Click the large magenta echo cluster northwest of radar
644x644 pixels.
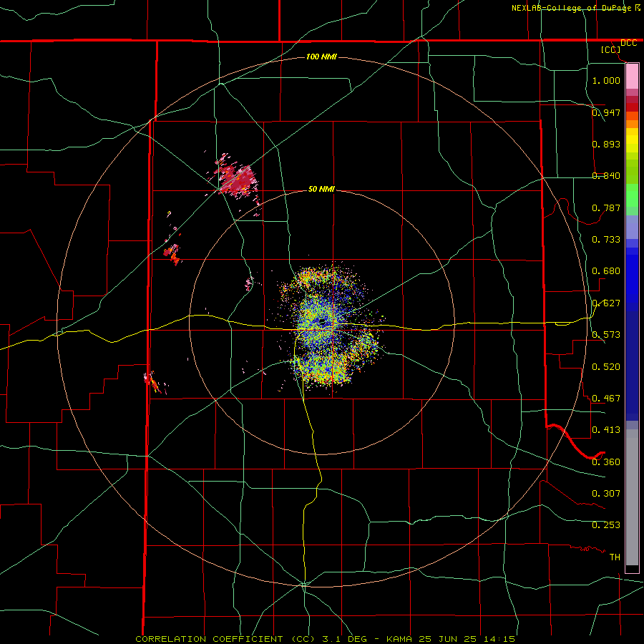[x=238, y=181]
